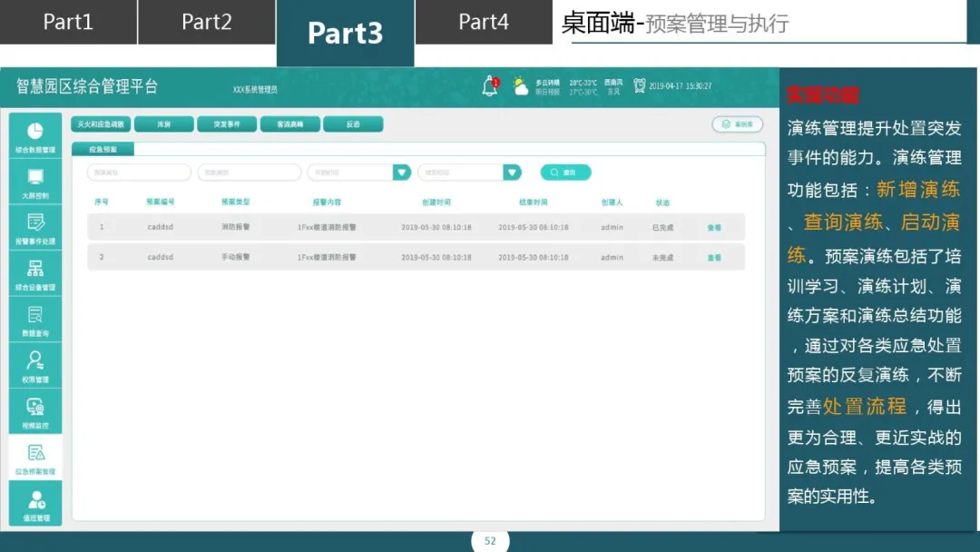Screen dimensions: 980x552
Task: Select 突发事件 category button
Action: pyautogui.click(x=227, y=124)
